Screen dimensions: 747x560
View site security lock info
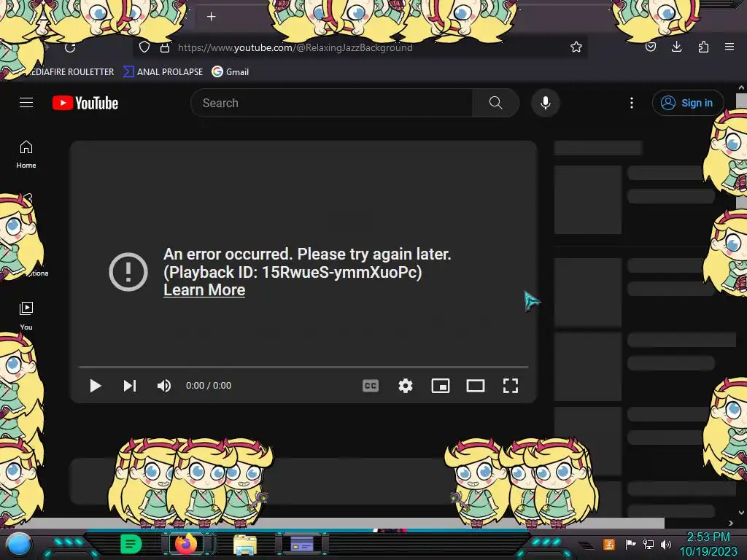click(x=165, y=47)
